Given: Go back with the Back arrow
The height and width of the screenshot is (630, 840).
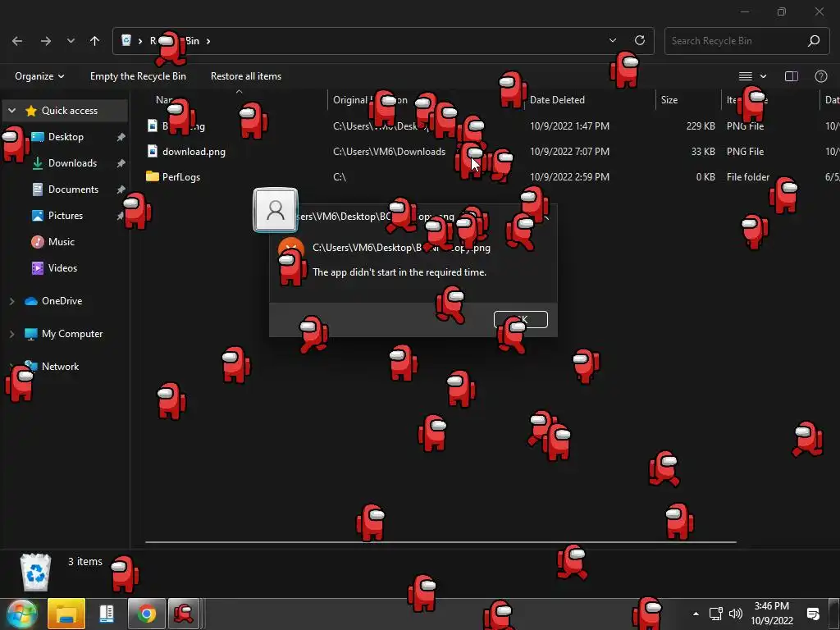Looking at the screenshot, I should click(x=17, y=41).
